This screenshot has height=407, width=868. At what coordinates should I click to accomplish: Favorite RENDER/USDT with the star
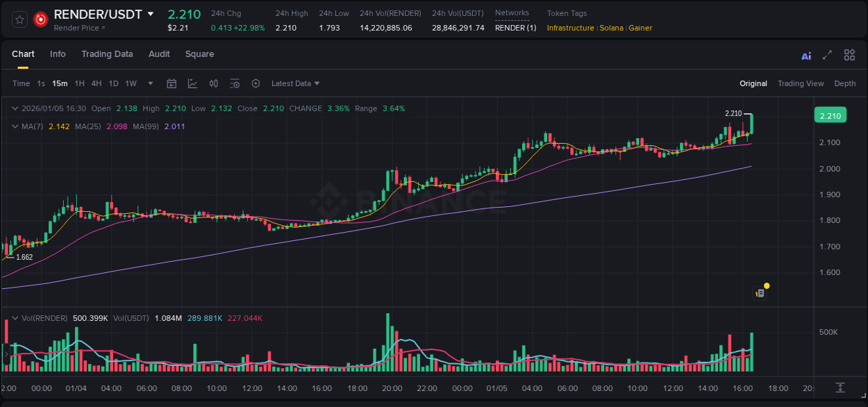[x=19, y=19]
